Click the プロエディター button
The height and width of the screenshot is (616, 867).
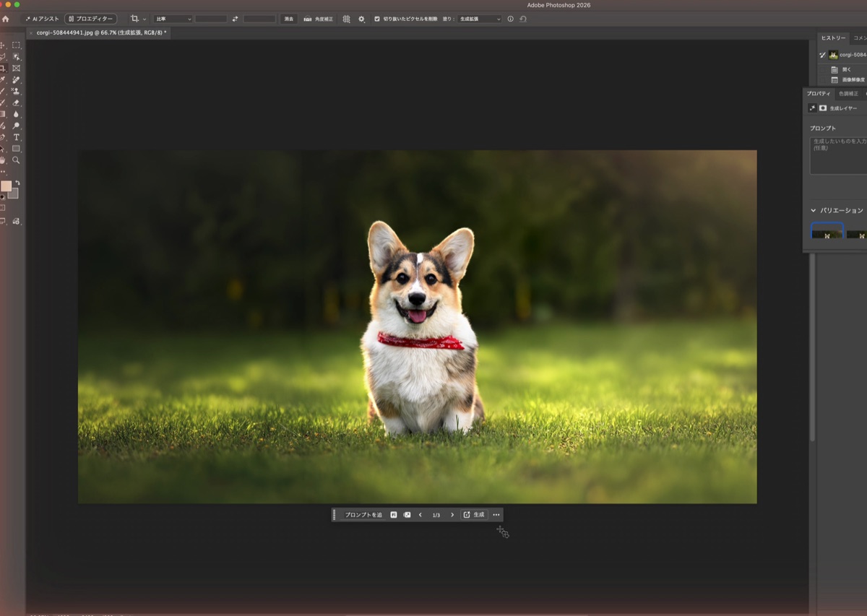90,19
